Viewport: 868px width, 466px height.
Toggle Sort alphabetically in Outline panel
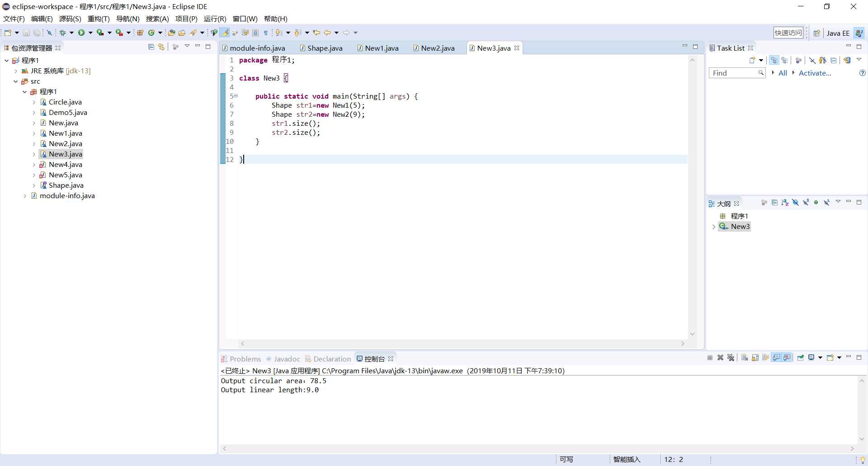(785, 203)
